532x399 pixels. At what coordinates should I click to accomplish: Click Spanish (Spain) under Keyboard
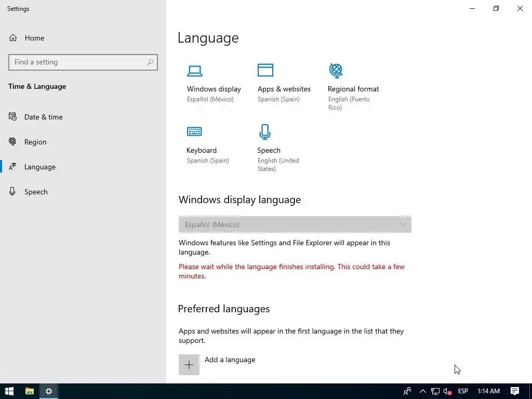(208, 161)
